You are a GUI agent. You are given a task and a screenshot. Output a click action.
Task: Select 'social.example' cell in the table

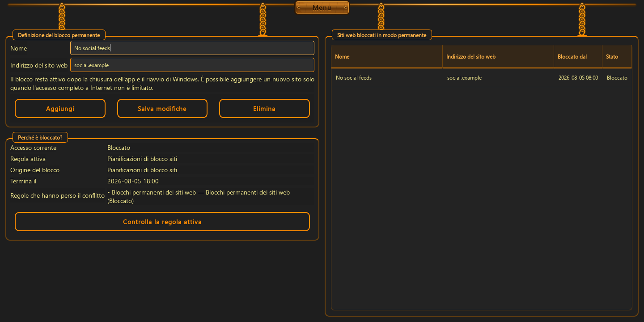point(498,78)
